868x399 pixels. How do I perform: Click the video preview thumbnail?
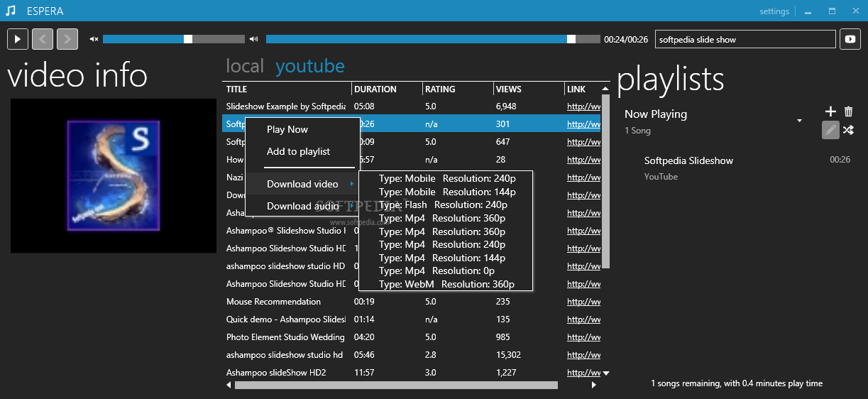pyautogui.click(x=114, y=175)
